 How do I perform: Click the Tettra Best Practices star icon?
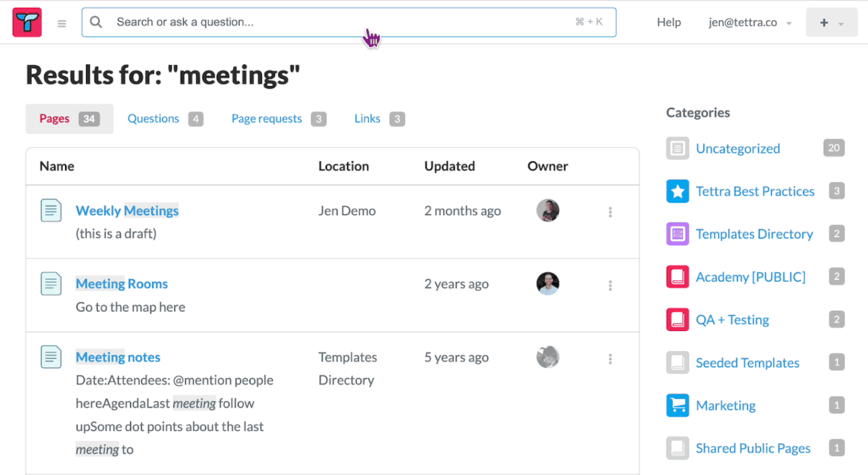678,191
